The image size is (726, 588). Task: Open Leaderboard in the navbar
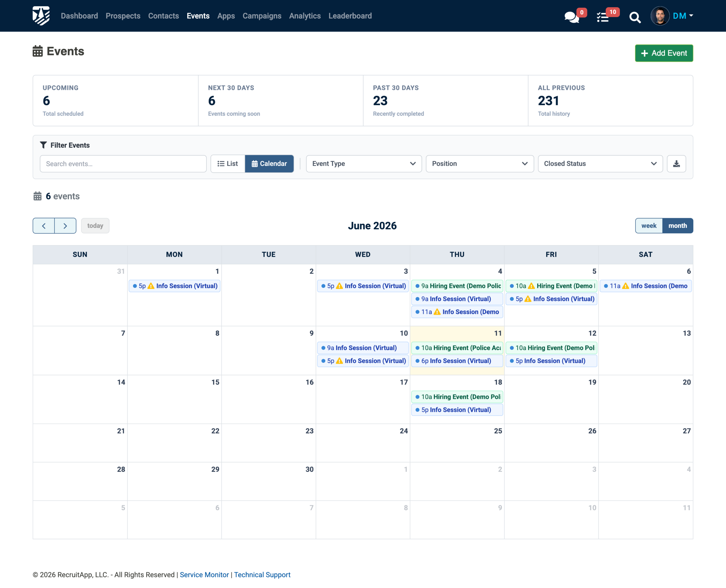(350, 16)
